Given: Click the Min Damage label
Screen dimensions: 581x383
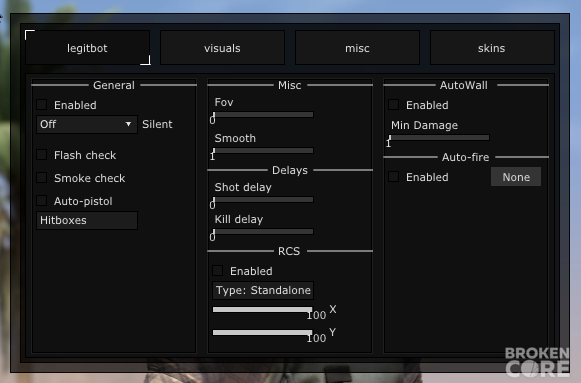Looking at the screenshot, I should point(425,125).
